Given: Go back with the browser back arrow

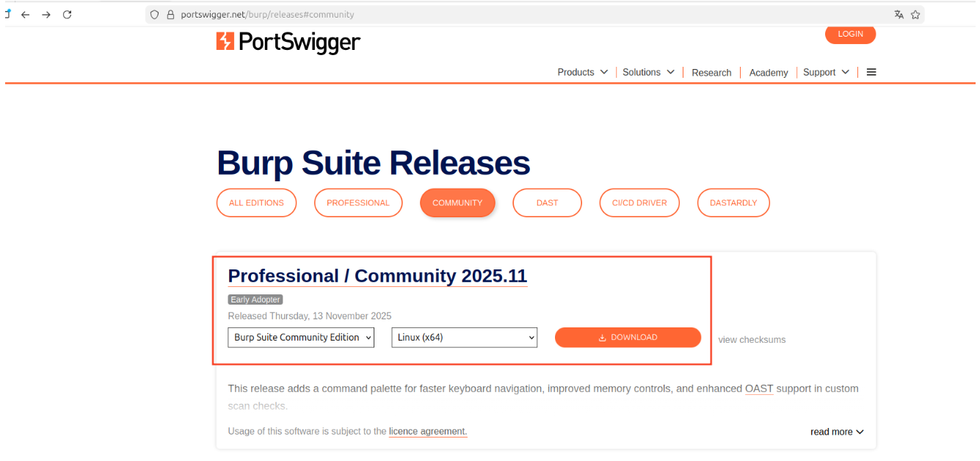Looking at the screenshot, I should tap(26, 15).
